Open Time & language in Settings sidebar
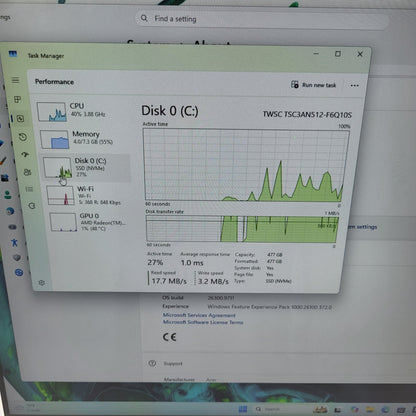The image size is (416, 416). coord(10,211)
